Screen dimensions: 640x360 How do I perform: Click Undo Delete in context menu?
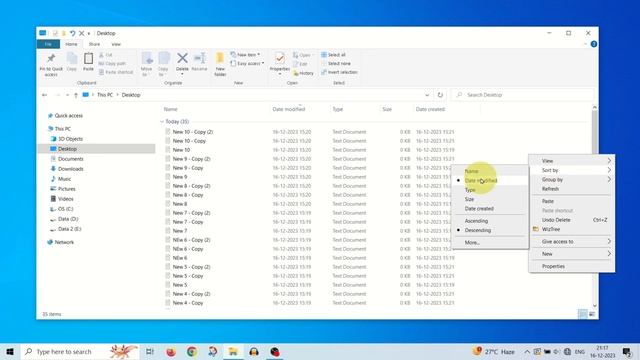[x=571, y=220]
